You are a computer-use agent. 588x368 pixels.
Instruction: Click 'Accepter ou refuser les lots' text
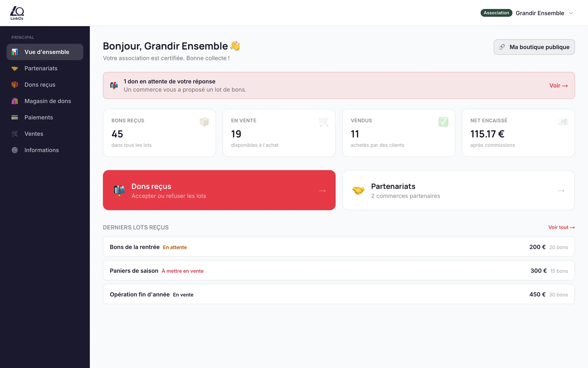click(169, 196)
